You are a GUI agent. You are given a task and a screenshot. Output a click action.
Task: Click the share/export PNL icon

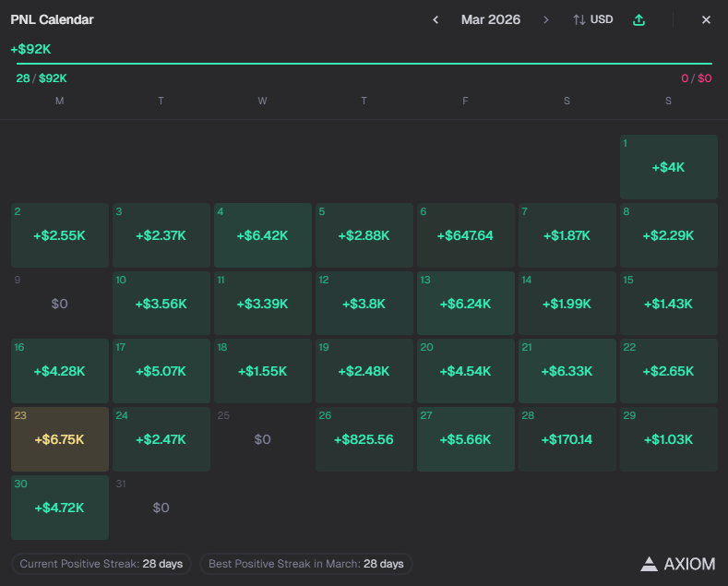pyautogui.click(x=638, y=19)
